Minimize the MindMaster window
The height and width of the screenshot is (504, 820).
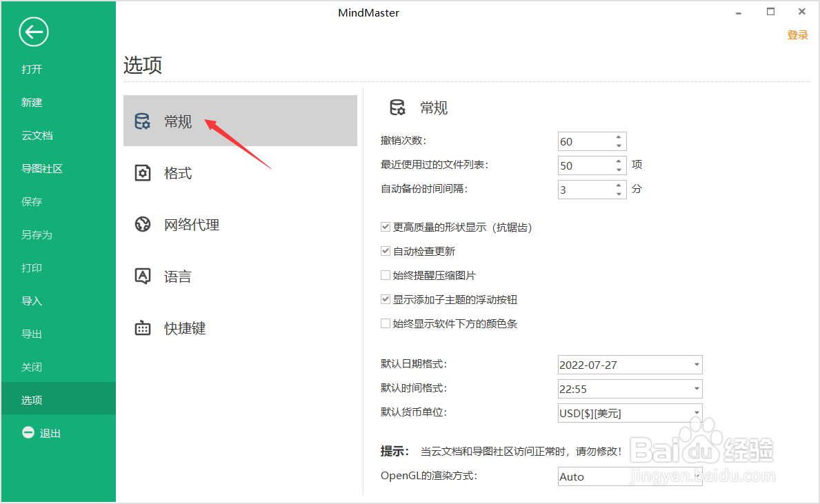point(739,12)
